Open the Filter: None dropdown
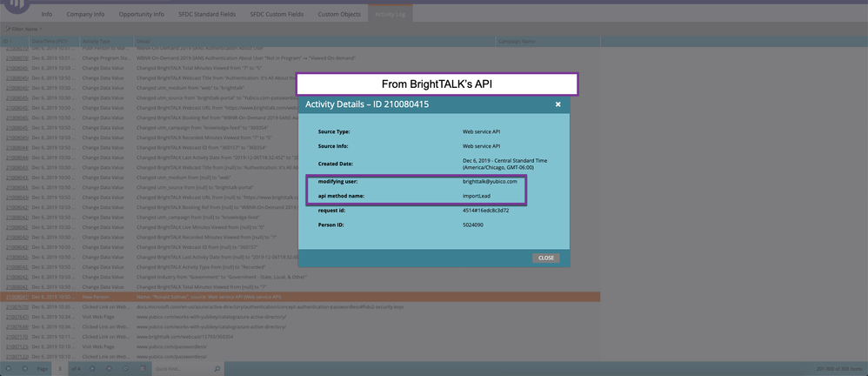Screen dimensions: 868x376 24,29
